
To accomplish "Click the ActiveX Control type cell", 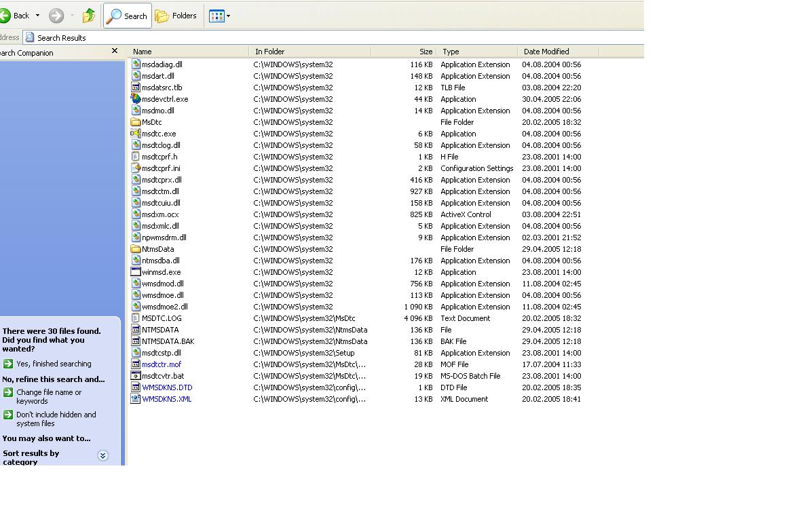I will pos(466,214).
